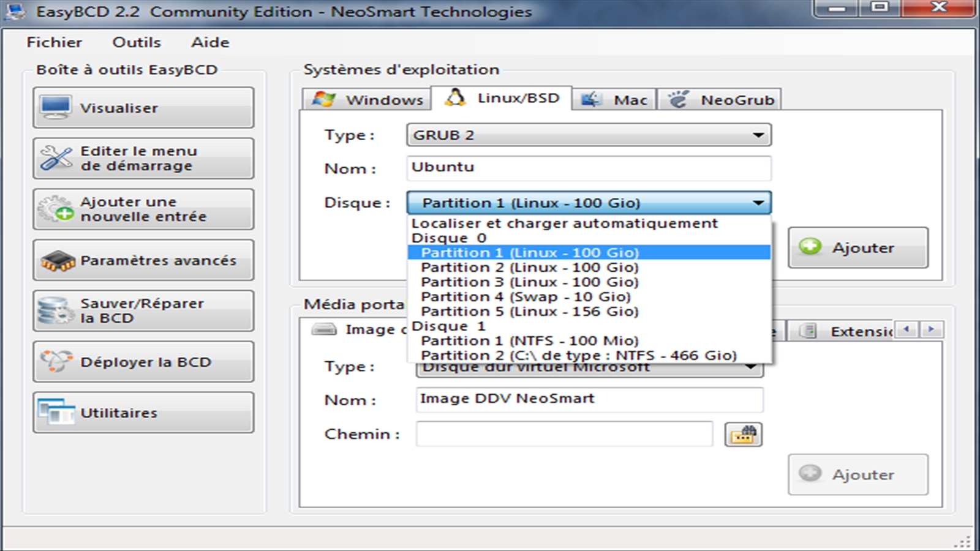Expand the virtual disk type dropdown arrow

(750, 367)
